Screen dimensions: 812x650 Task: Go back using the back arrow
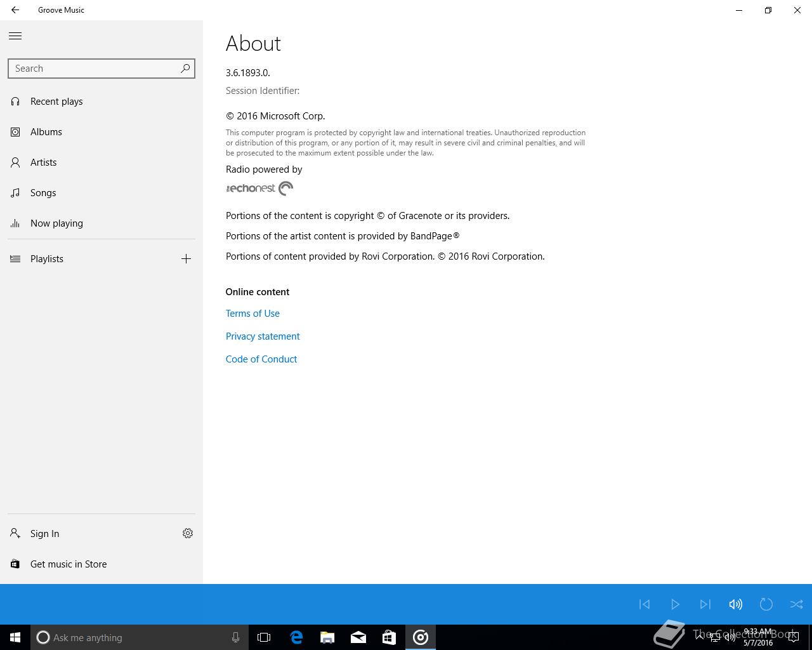15,10
